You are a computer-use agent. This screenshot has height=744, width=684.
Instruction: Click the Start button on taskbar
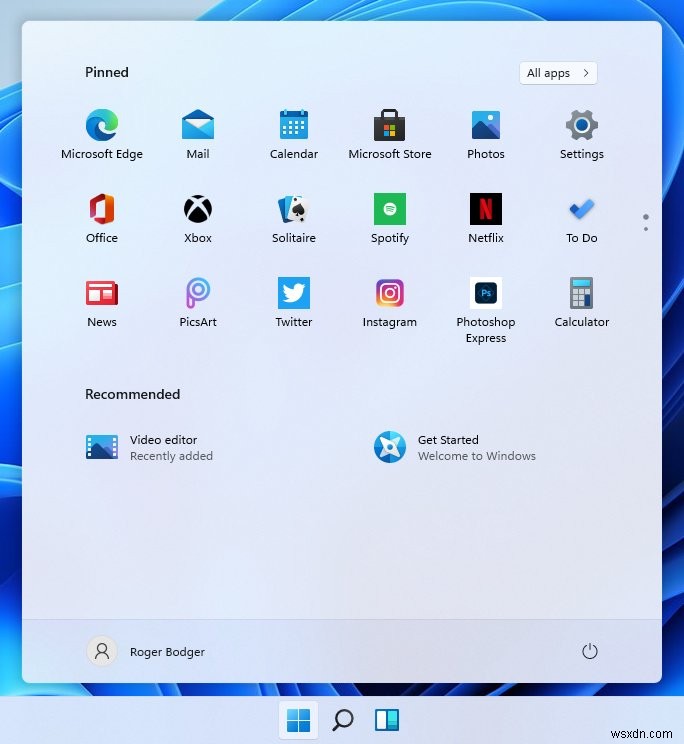(298, 720)
